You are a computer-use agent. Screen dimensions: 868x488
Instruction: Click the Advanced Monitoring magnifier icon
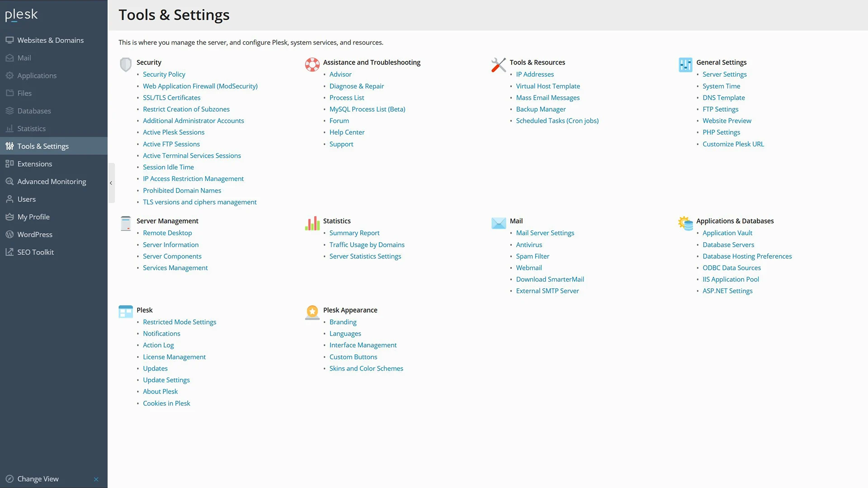(x=9, y=181)
